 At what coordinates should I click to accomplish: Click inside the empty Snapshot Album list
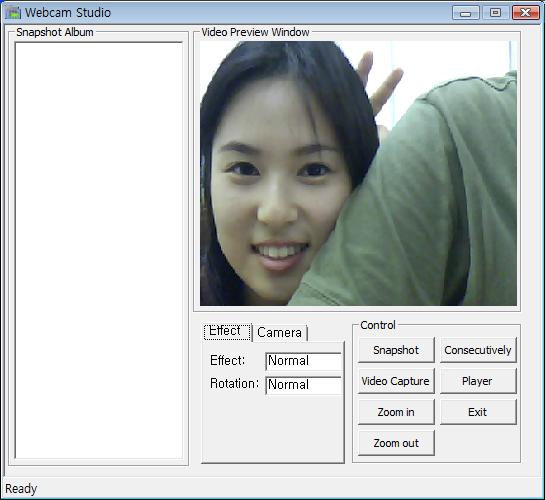99,250
